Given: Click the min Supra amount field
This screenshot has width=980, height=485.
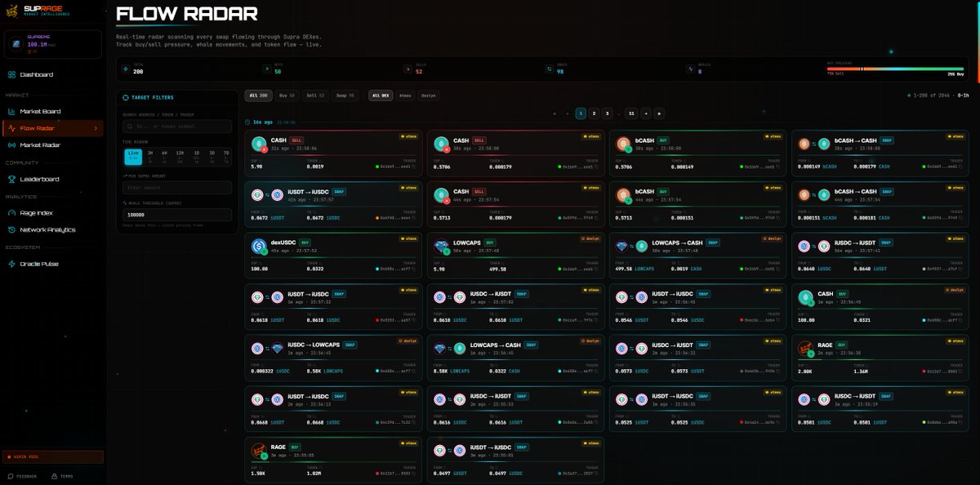Looking at the screenshot, I should tap(177, 187).
